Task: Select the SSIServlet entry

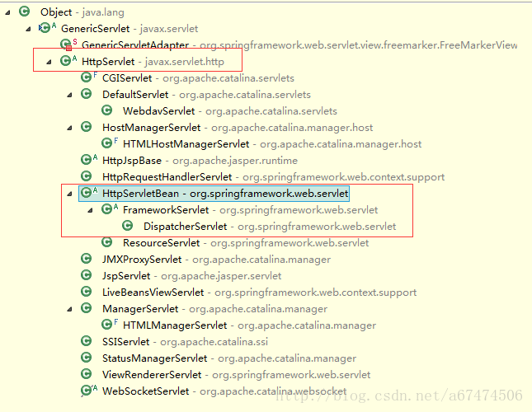Action: pos(186,341)
